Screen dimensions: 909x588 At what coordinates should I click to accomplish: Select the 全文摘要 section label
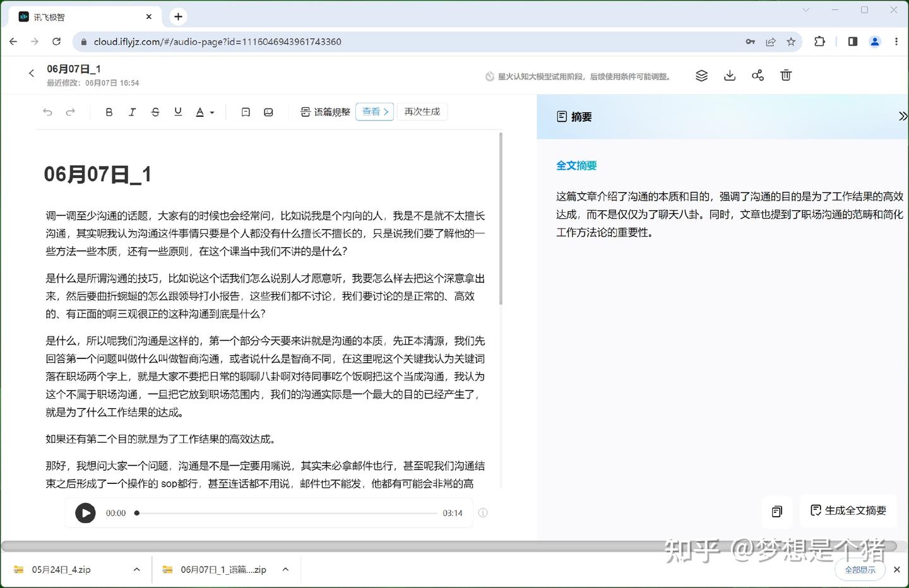(576, 165)
